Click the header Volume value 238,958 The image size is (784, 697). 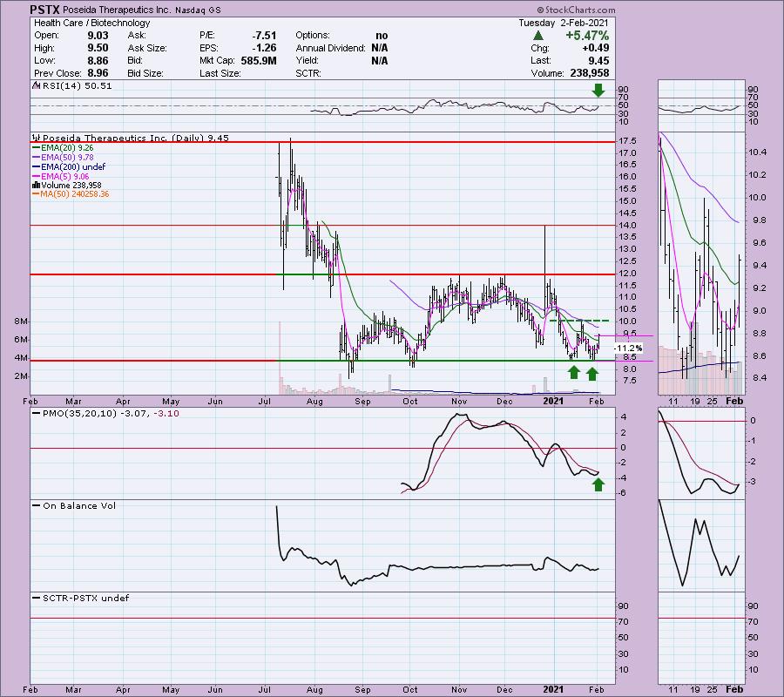click(590, 73)
